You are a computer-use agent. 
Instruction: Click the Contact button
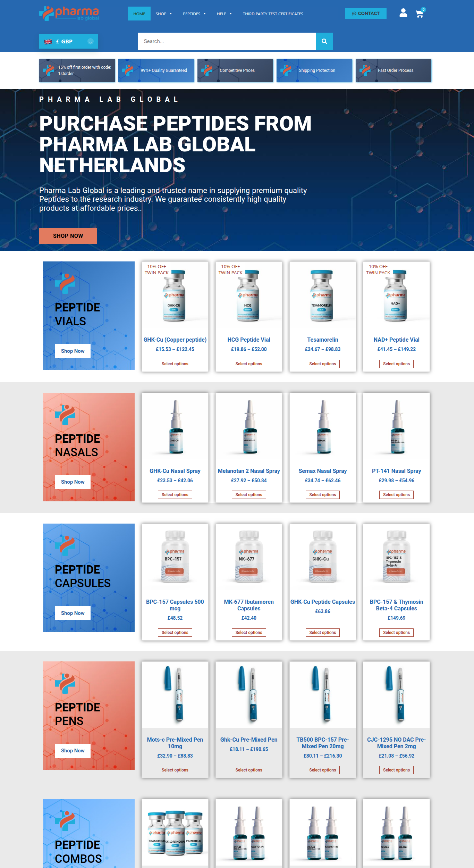coord(366,14)
